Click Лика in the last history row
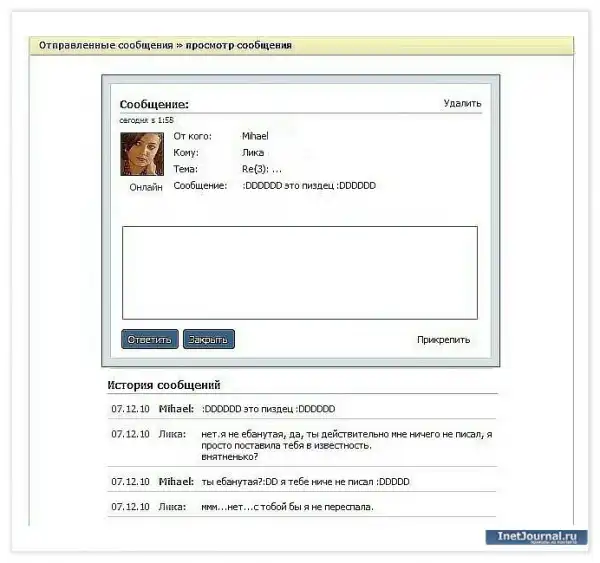Viewport: 600px width, 563px height. (172, 506)
